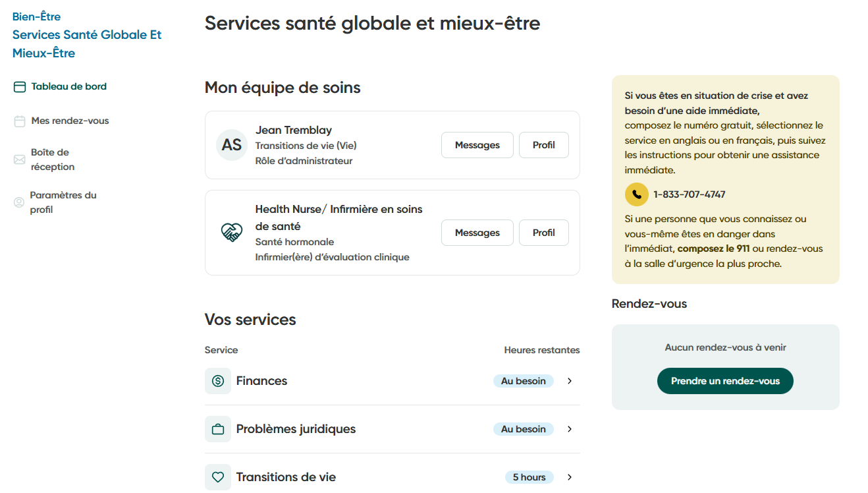Click the AS avatar for Jean Tremblay
The width and height of the screenshot is (868, 493).
231,144
